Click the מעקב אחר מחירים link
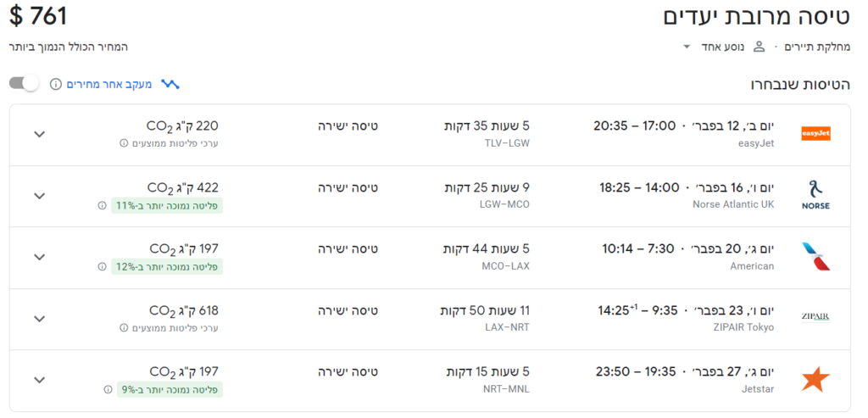868x418 pixels. point(109,84)
